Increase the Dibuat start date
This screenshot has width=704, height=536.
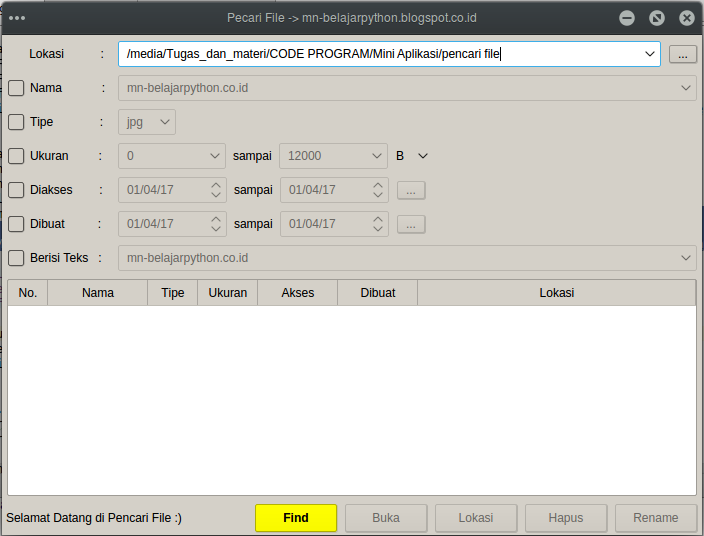pyautogui.click(x=216, y=219)
